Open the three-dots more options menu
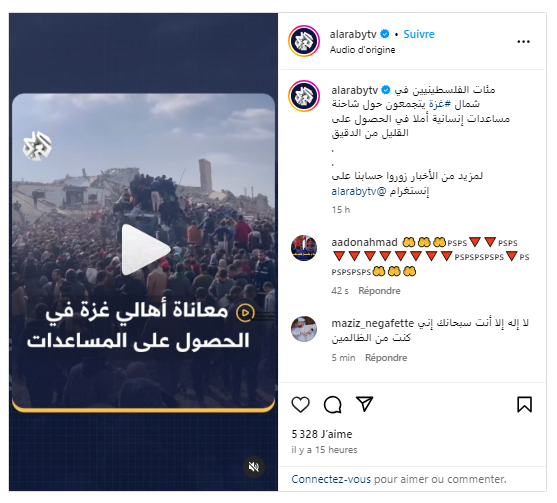 coord(524,42)
